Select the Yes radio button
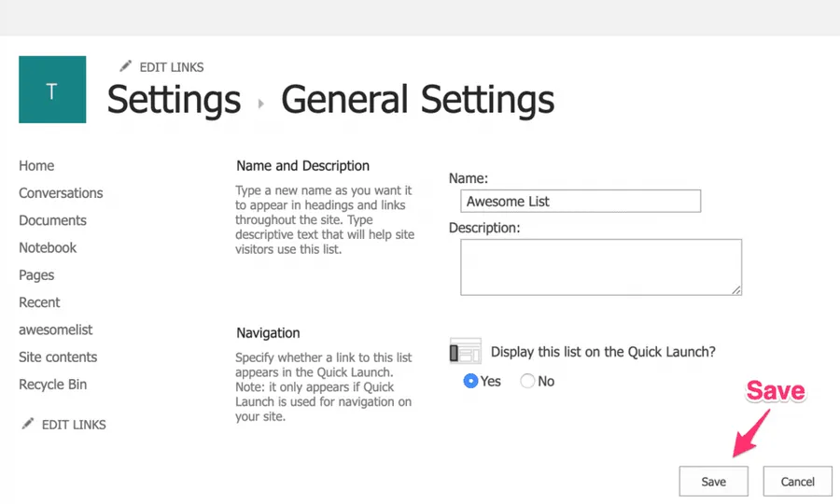This screenshot has height=504, width=840. click(471, 381)
